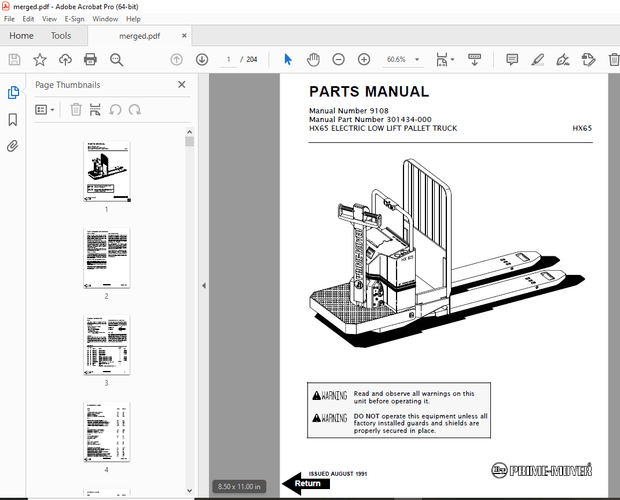Viewport: 620px width, 500px height.
Task: Go to previous page arrow icon
Action: [176, 60]
